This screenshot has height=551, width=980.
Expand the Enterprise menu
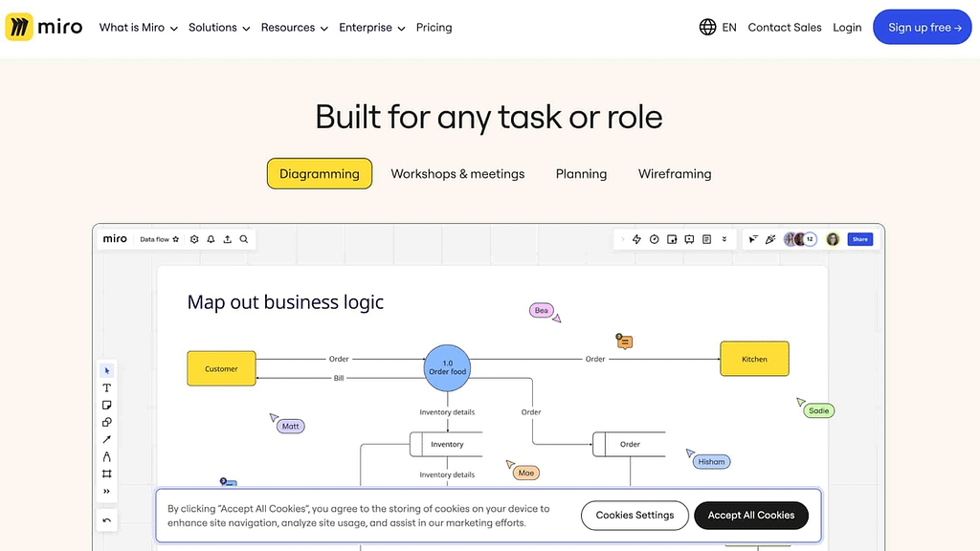(x=372, y=28)
